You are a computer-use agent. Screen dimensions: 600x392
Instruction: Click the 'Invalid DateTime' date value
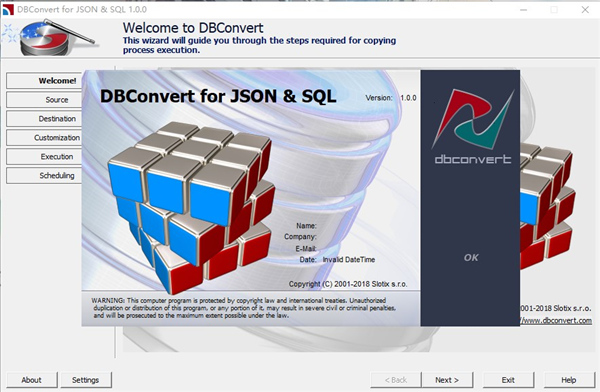pos(349,260)
